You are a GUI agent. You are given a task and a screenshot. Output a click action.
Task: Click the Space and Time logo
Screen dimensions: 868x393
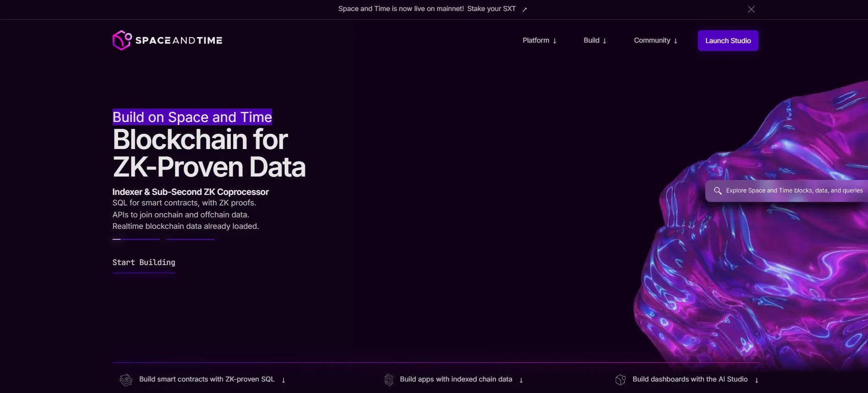click(168, 40)
